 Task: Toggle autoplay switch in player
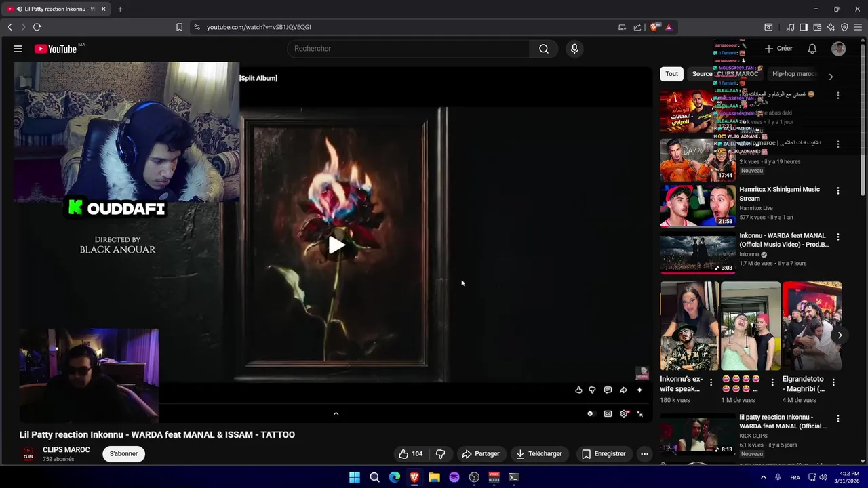(x=590, y=414)
